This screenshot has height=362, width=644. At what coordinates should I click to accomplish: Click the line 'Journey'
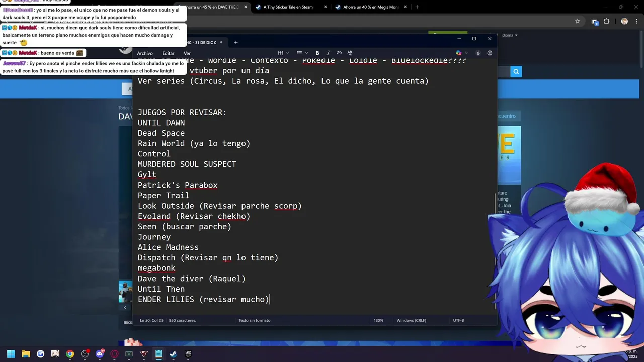coord(154,237)
